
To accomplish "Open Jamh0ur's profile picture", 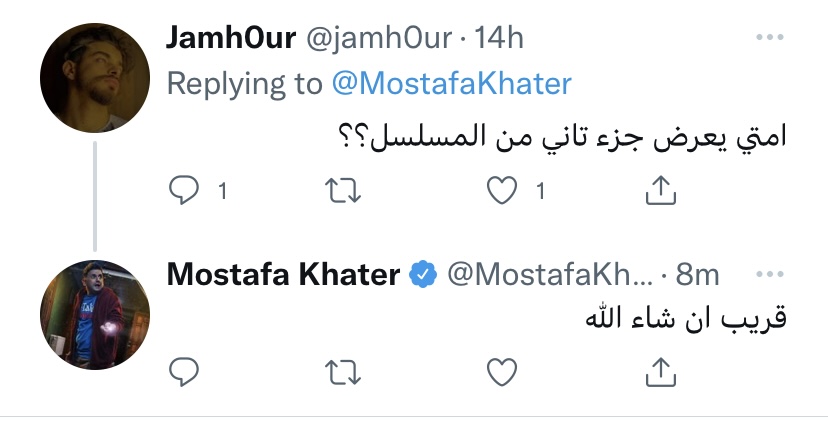I will point(95,78).
